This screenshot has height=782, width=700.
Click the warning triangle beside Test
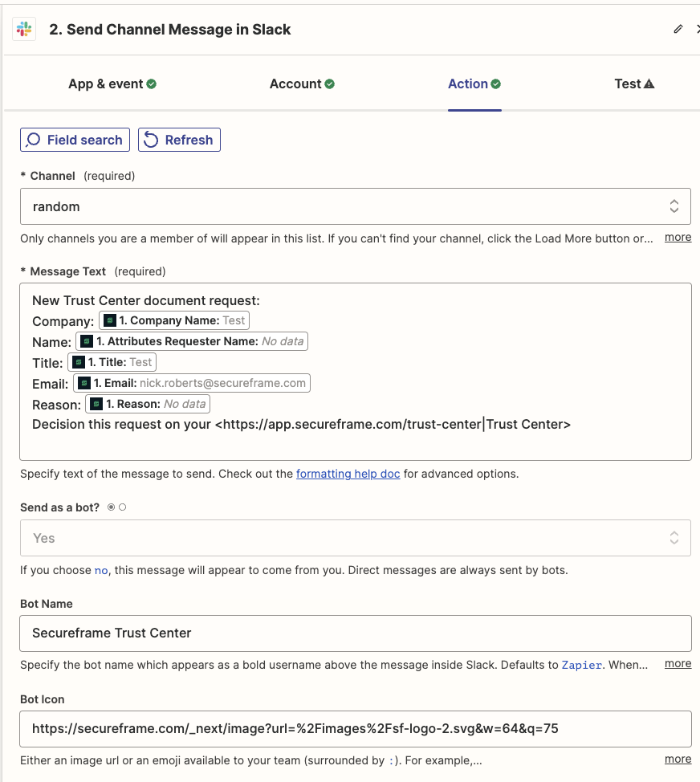coord(649,83)
